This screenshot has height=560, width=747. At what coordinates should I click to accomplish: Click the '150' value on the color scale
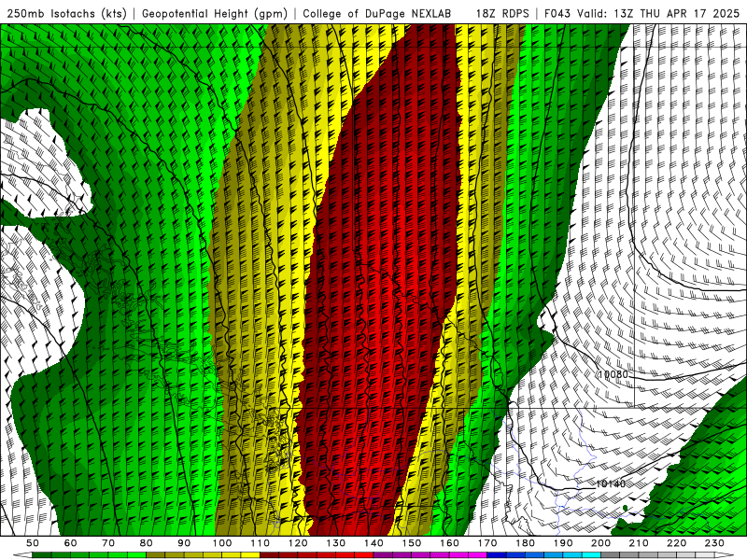point(412,543)
